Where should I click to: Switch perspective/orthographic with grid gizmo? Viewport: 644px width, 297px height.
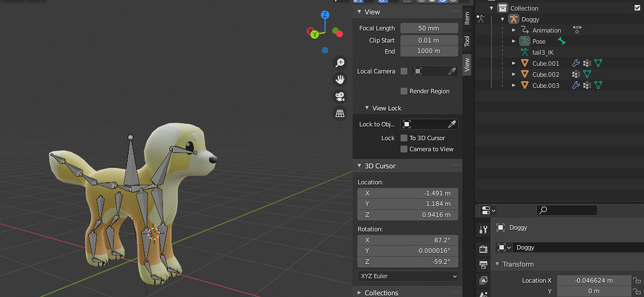coord(340,113)
